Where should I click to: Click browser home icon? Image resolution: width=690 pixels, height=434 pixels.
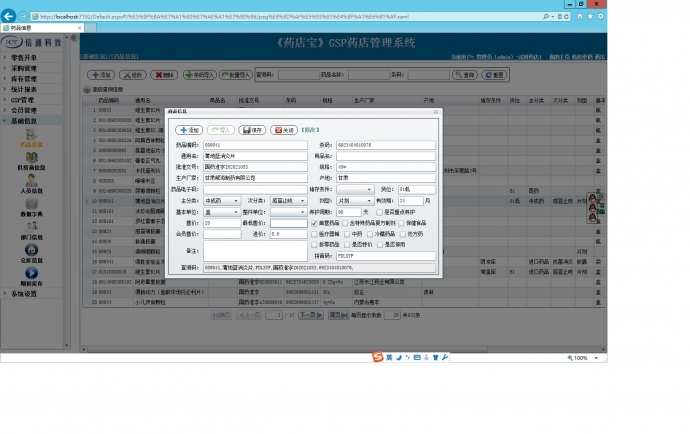pos(580,16)
